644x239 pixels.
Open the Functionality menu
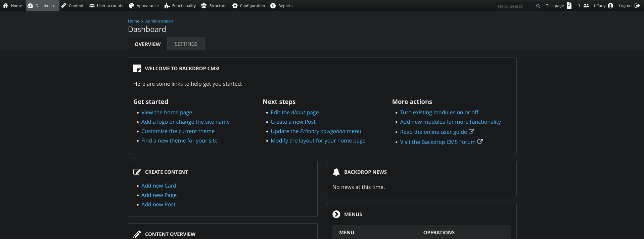[180, 6]
